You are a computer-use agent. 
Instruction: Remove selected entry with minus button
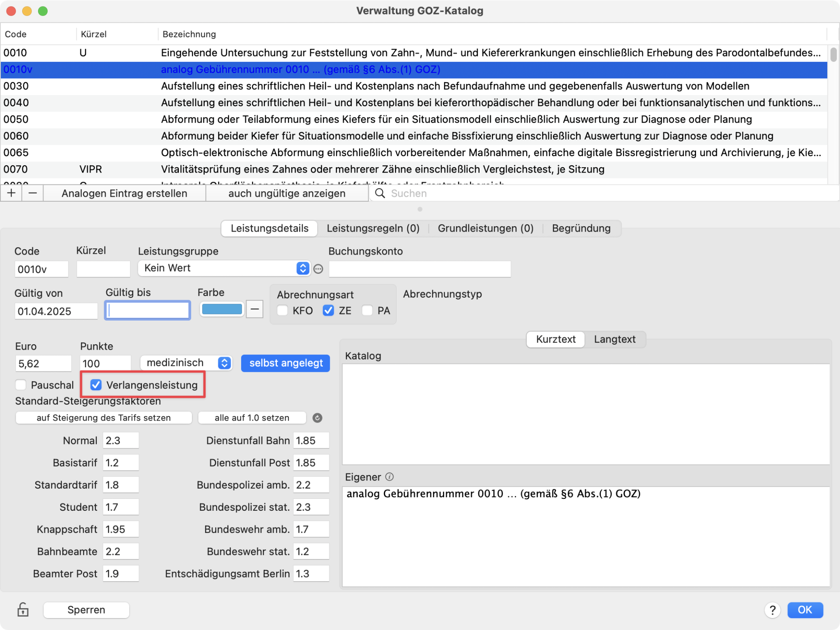coord(33,193)
